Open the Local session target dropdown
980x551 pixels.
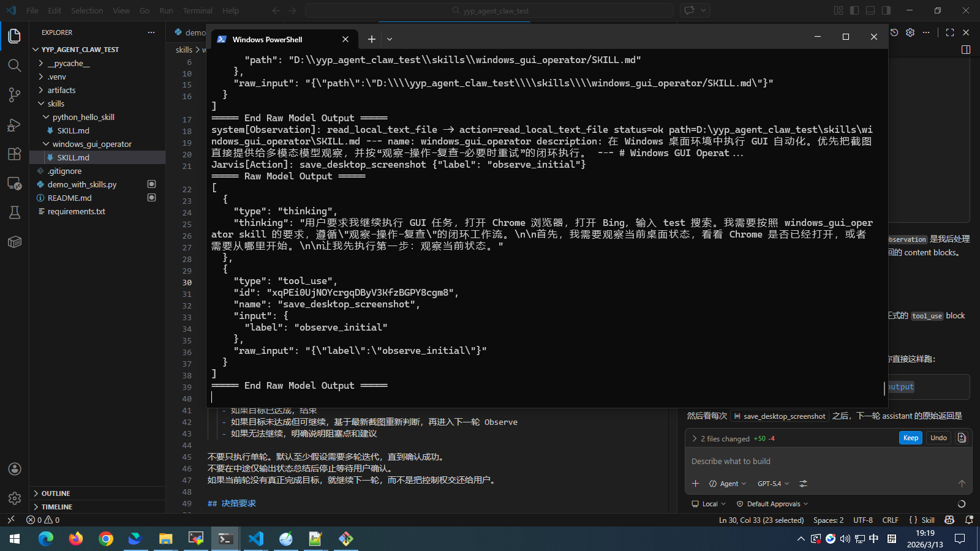pyautogui.click(x=709, y=504)
